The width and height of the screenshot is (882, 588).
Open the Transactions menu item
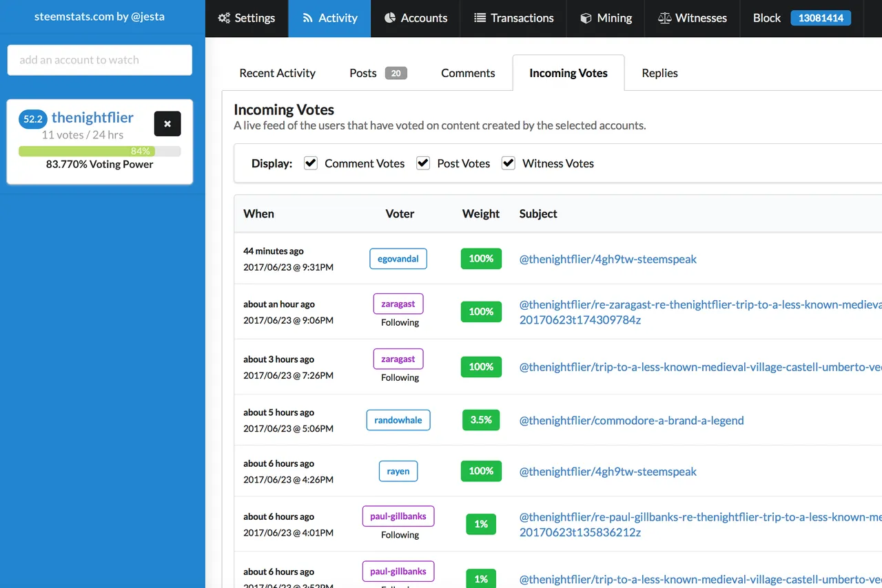[x=514, y=19]
